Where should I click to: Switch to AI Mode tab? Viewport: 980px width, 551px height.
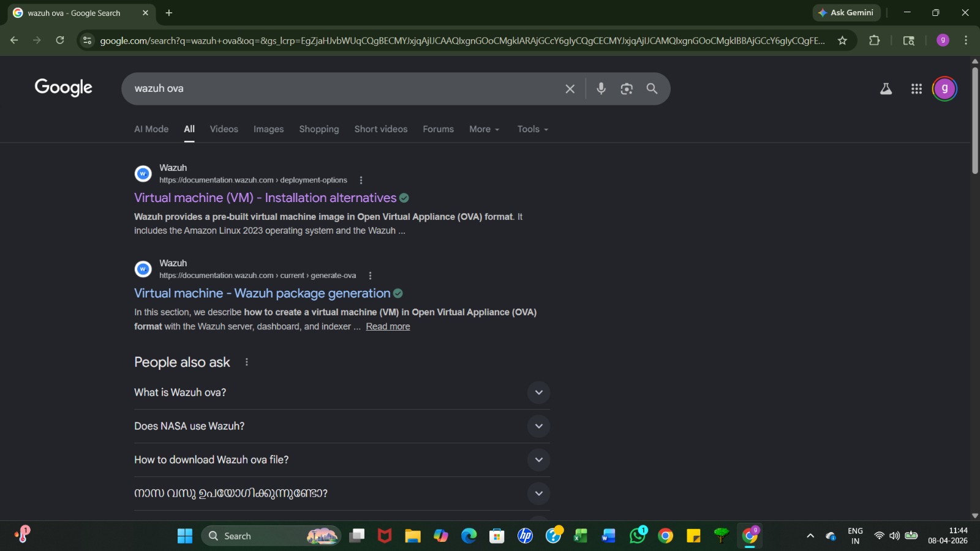pos(151,129)
